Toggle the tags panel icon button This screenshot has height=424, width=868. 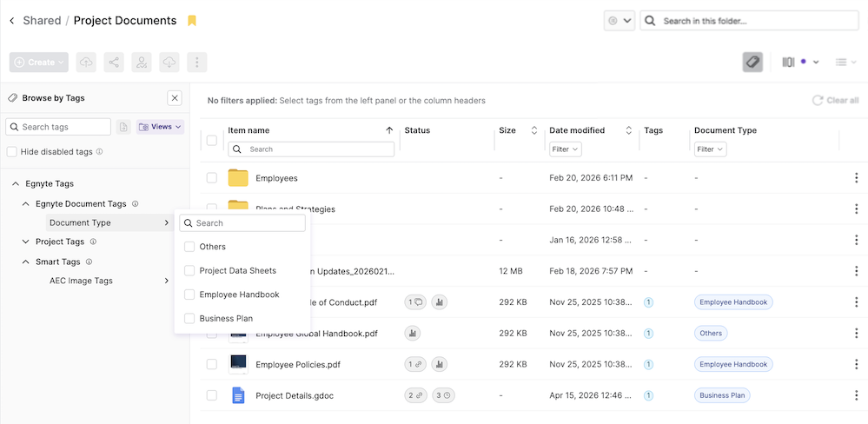[752, 63]
